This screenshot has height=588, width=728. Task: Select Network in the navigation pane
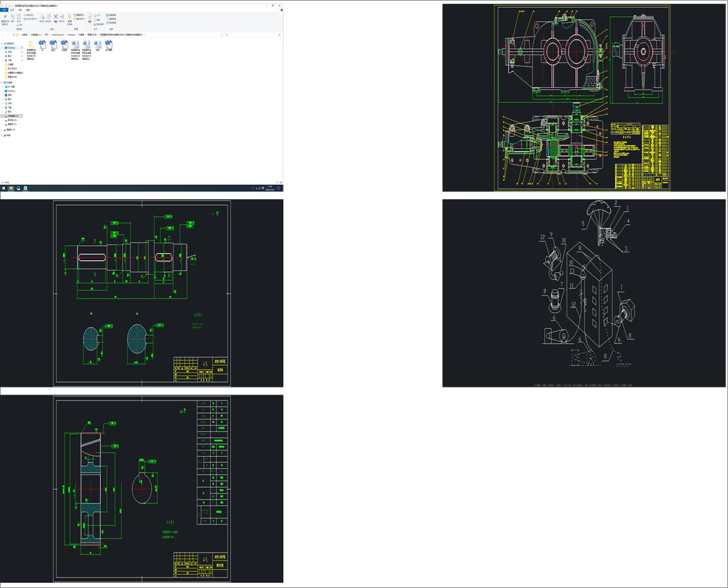[9, 136]
